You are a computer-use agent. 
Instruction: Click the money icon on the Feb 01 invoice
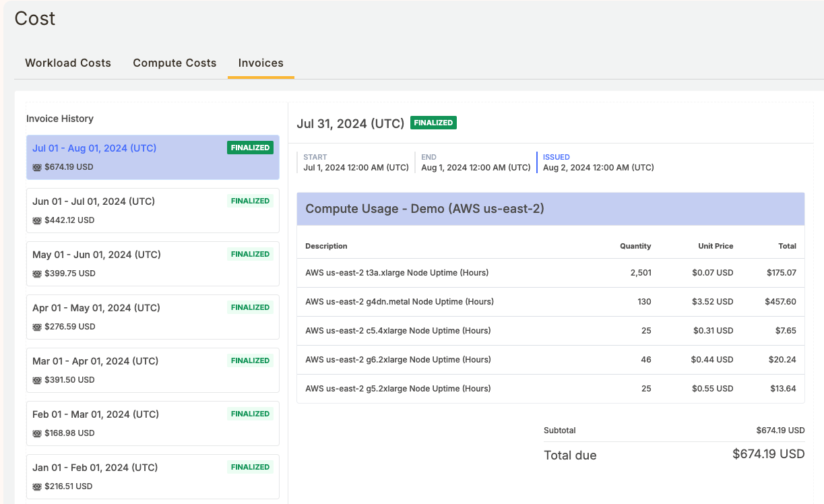tap(36, 433)
